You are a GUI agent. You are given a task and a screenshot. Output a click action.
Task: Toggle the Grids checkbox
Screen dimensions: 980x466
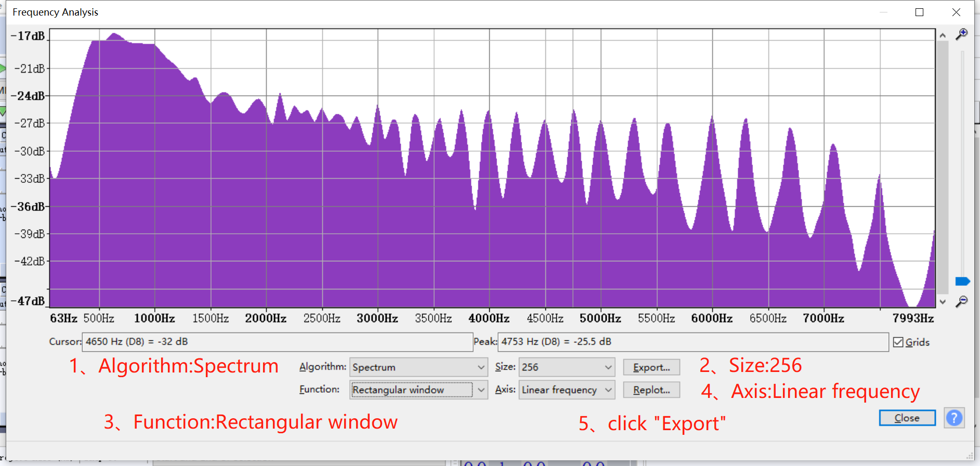[898, 342]
